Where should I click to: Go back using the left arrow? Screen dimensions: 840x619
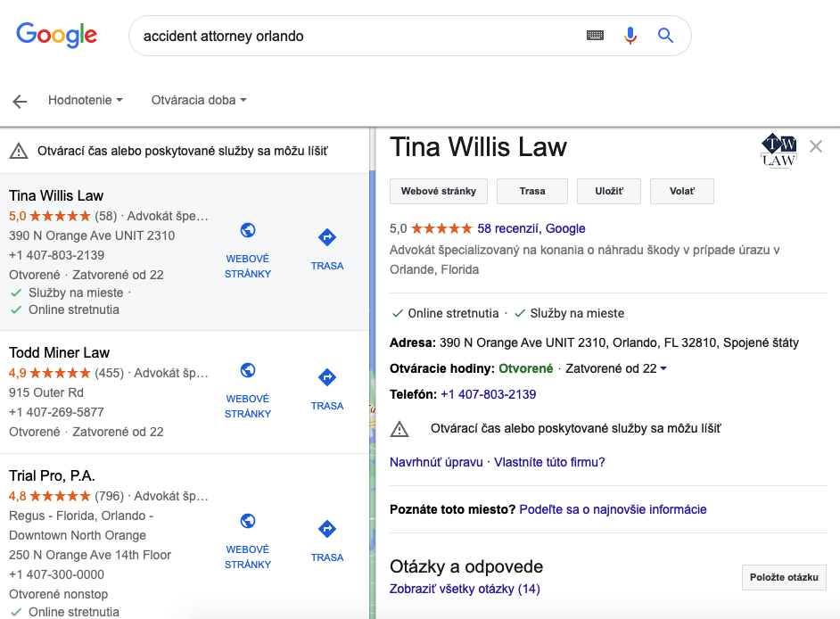(20, 102)
